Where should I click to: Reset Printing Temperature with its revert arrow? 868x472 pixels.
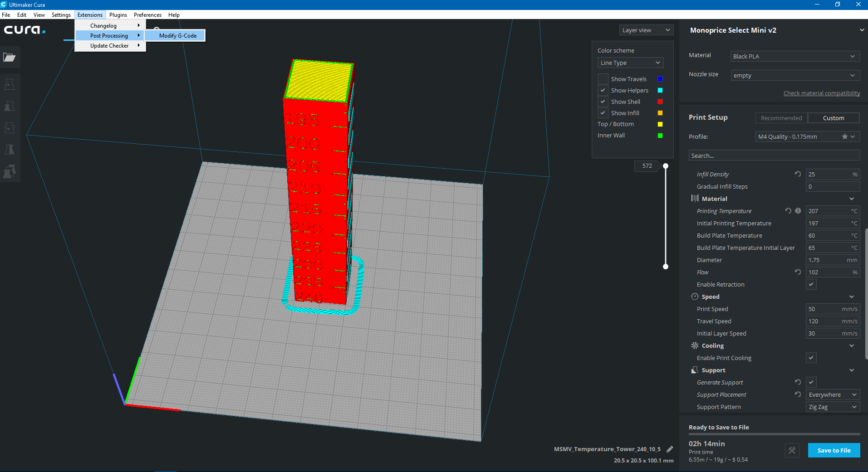click(788, 211)
